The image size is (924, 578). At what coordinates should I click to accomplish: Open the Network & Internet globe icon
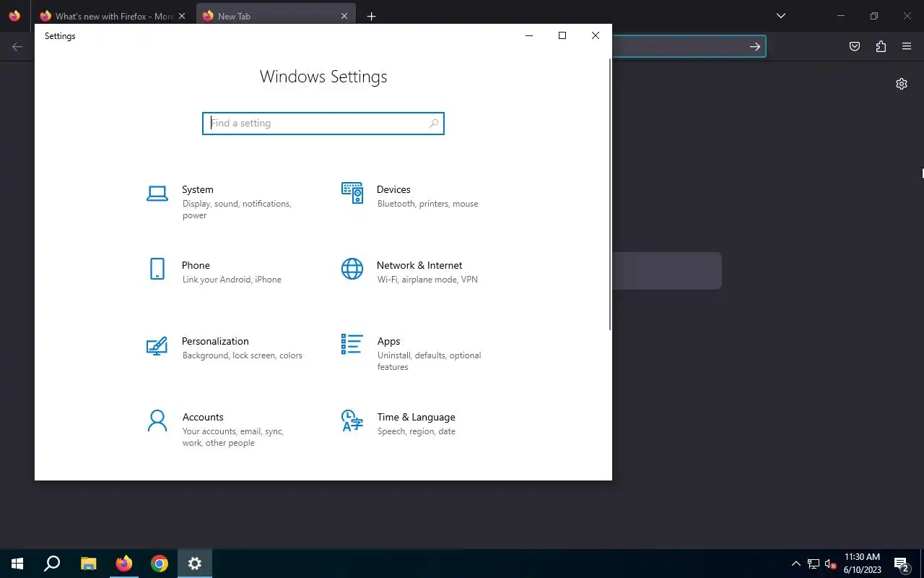click(352, 269)
